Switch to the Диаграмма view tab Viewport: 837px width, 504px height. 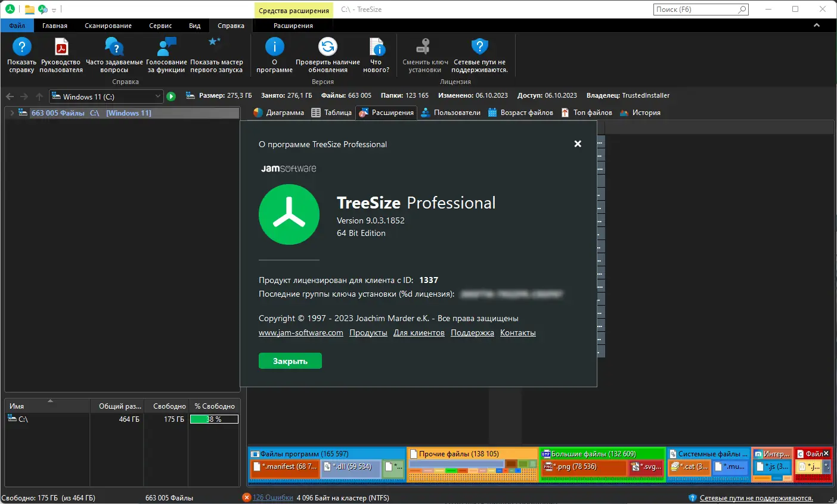[278, 113]
